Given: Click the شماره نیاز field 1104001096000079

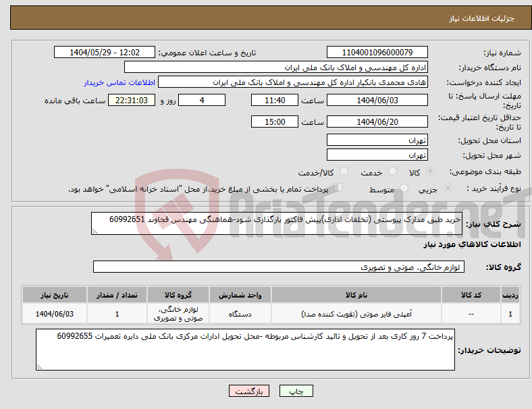Looking at the screenshot, I should (x=377, y=52).
